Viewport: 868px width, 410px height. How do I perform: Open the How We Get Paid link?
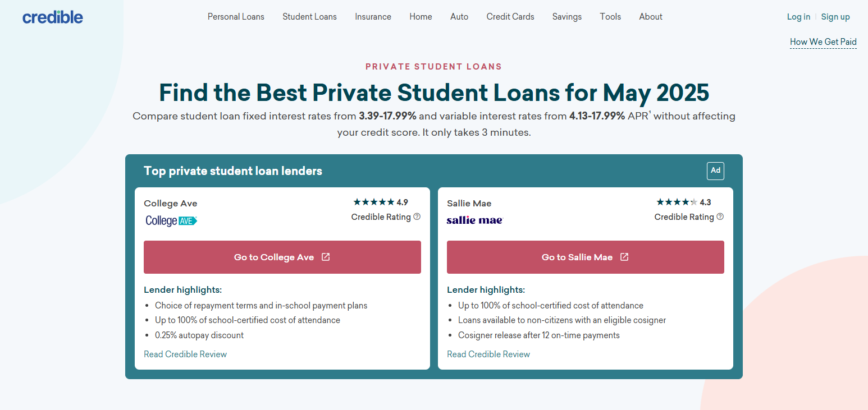point(823,42)
